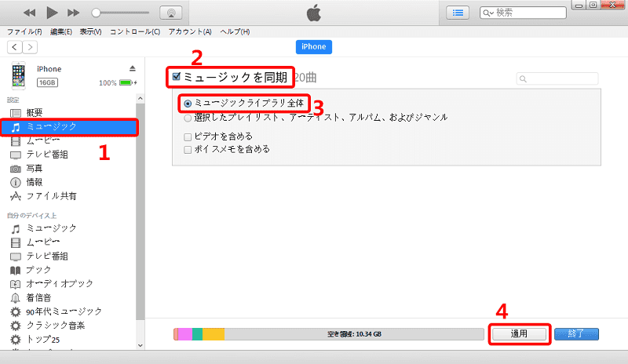
Task: Click the sidebar scrollbar up arrow
Action: 141,99
